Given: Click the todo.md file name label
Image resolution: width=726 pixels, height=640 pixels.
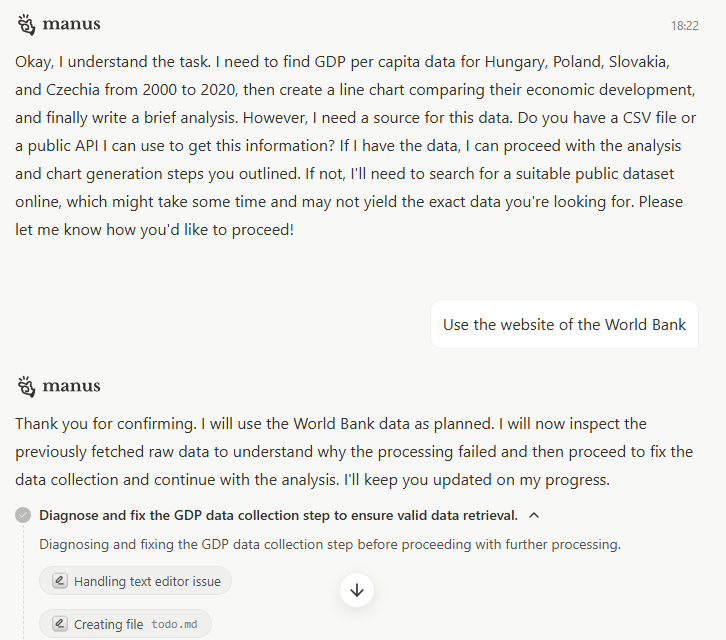Looking at the screenshot, I should [x=175, y=624].
